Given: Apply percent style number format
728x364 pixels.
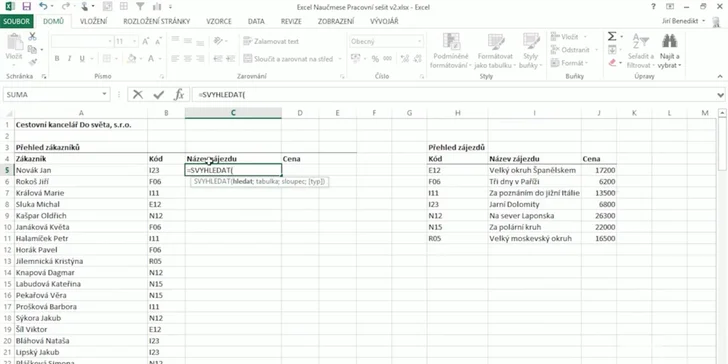Looking at the screenshot, I should pos(375,58).
